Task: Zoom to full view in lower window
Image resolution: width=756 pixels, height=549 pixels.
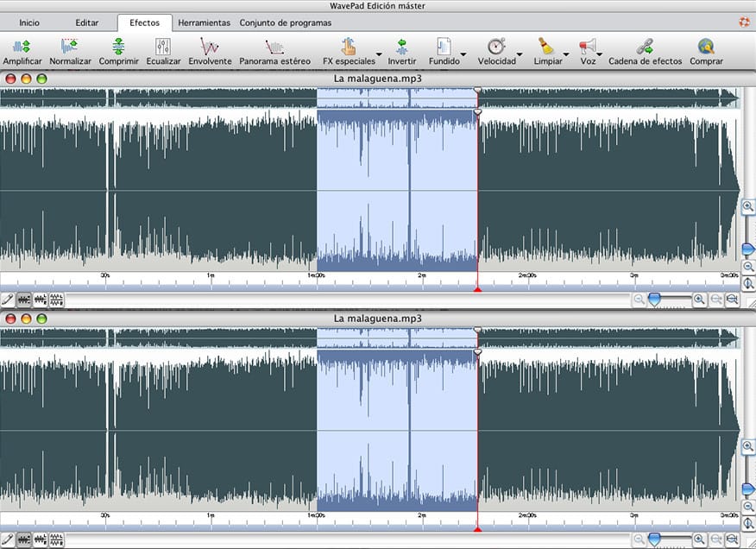Action: pyautogui.click(x=732, y=540)
